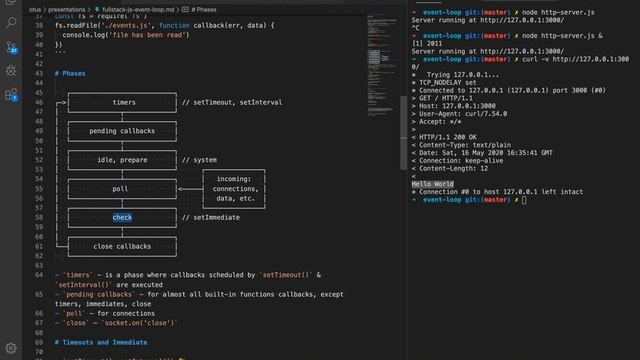Click the '# Timeouts and Immediate' heading
Image resolution: width=640 pixels, height=360 pixels.
(101, 342)
